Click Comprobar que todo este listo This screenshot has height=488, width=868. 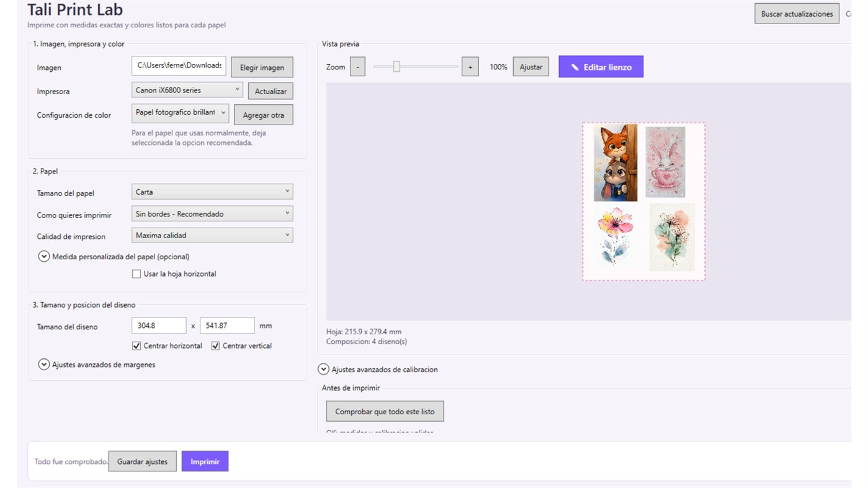coord(385,411)
